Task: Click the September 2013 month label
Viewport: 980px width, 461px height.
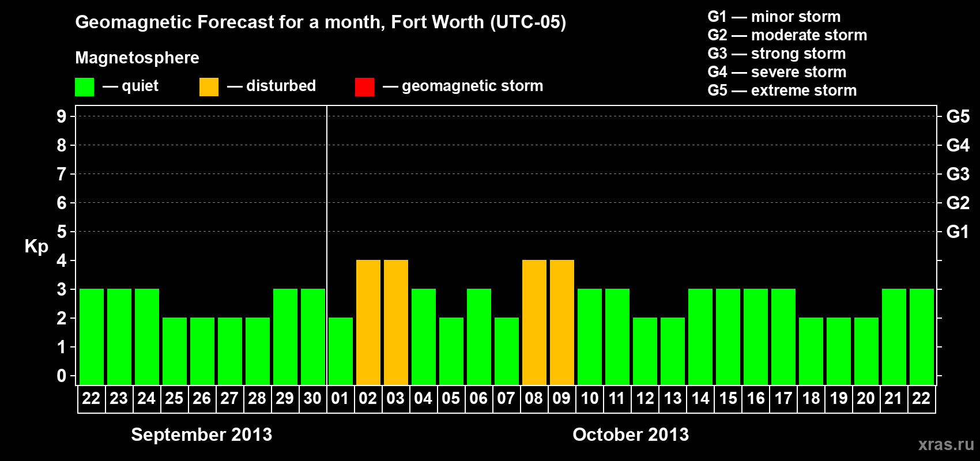Action: pos(202,435)
